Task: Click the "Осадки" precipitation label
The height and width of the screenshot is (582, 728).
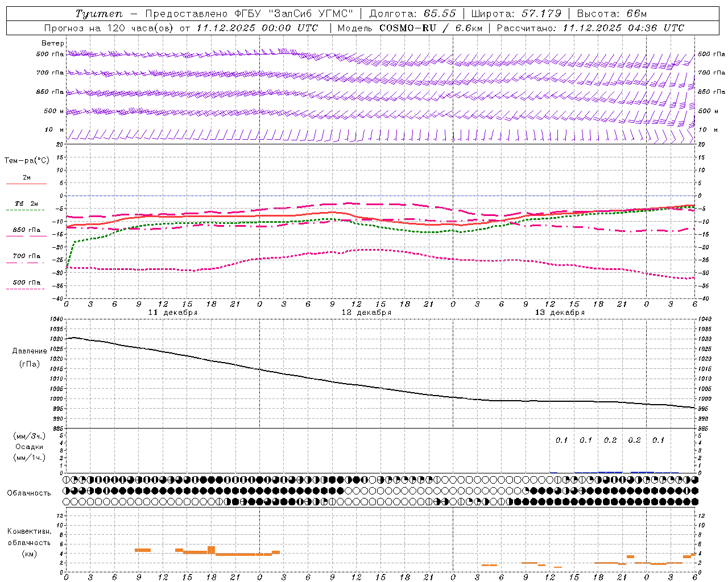Action: point(30,447)
